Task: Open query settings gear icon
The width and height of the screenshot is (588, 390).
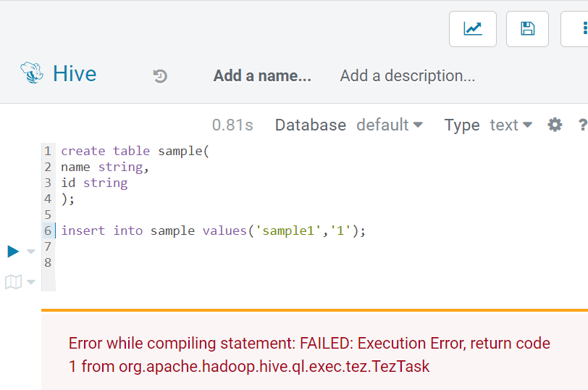Action: click(x=555, y=125)
